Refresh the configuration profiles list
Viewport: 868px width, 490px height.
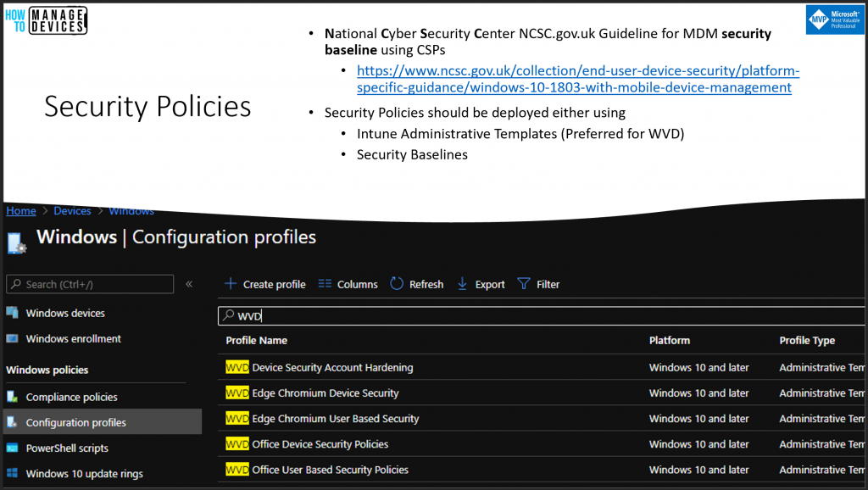[417, 284]
